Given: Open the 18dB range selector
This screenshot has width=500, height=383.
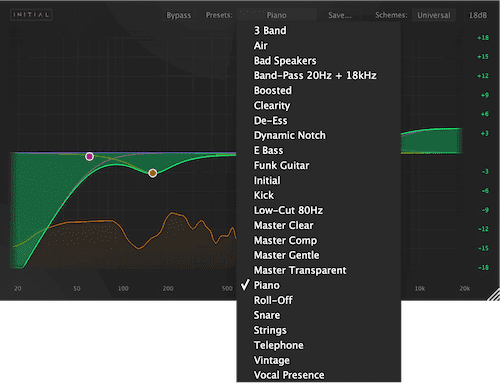Looking at the screenshot, I should point(478,15).
